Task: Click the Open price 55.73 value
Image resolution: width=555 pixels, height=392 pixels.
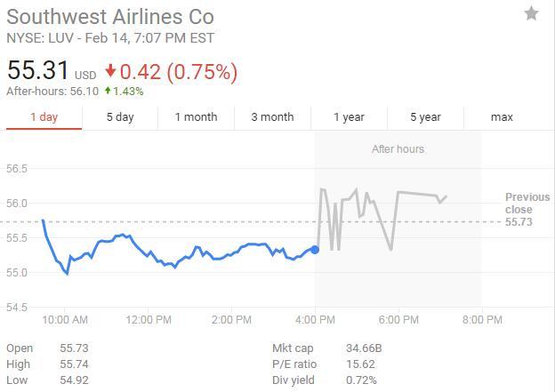Action: click(x=74, y=348)
